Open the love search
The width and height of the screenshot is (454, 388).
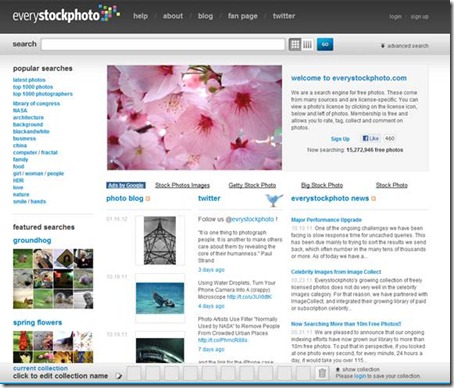pyautogui.click(x=18, y=188)
